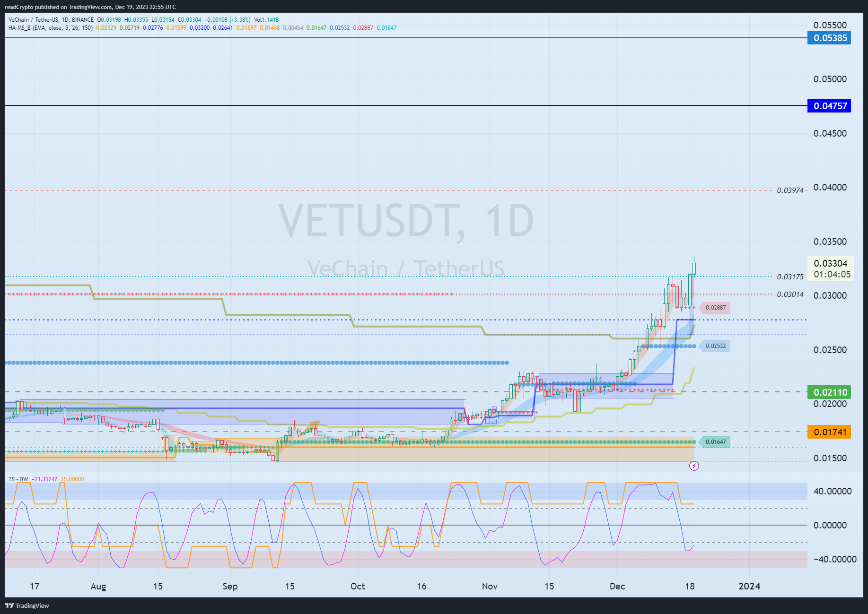The width and height of the screenshot is (868, 614).
Task: Click the -23.39247 TS-BW value
Action: point(44,479)
